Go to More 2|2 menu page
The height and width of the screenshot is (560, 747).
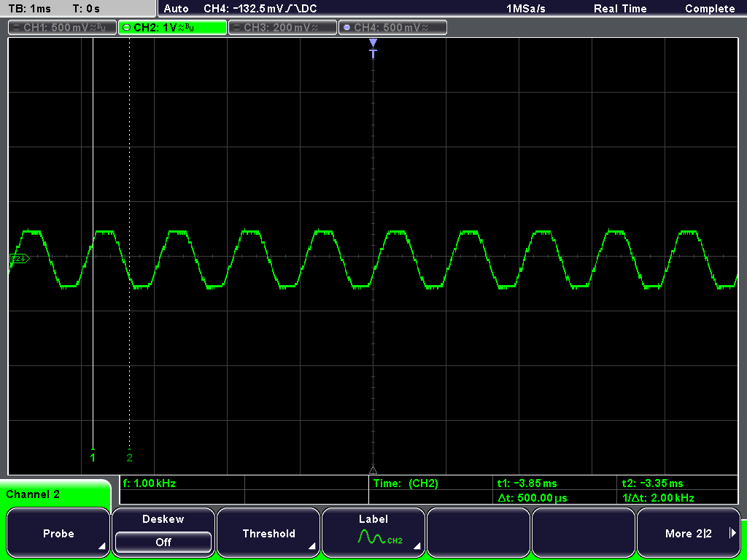click(688, 533)
